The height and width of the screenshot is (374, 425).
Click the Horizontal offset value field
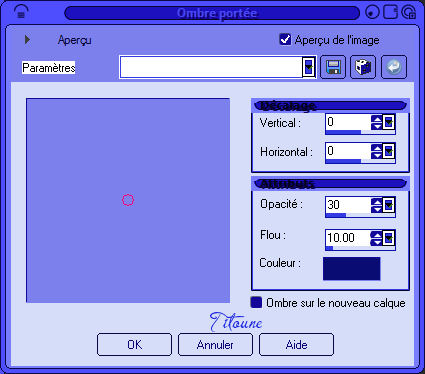tap(348, 151)
